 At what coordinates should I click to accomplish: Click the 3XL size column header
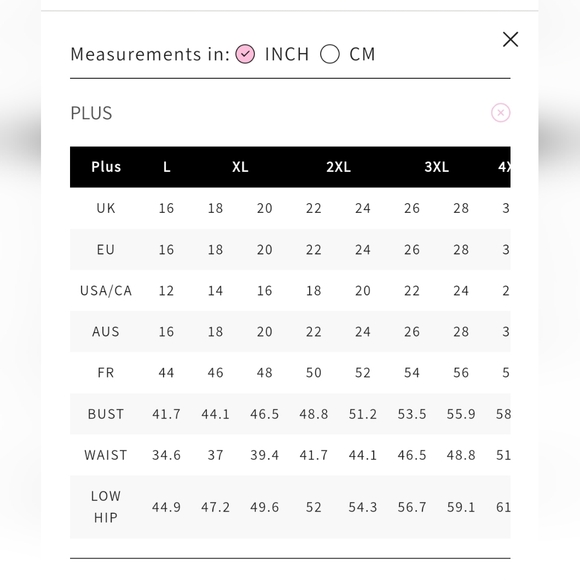pos(436,167)
